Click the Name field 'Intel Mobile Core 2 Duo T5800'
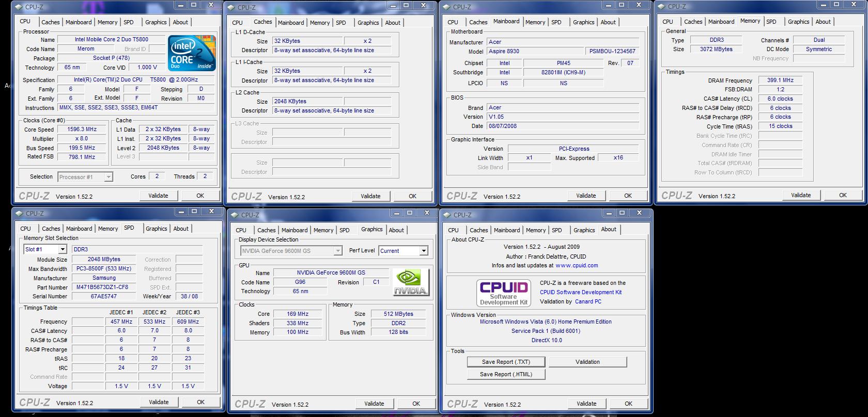 [112, 39]
